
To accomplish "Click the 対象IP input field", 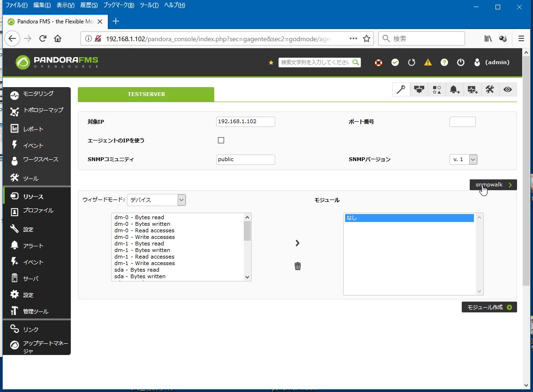I will pyautogui.click(x=246, y=122).
